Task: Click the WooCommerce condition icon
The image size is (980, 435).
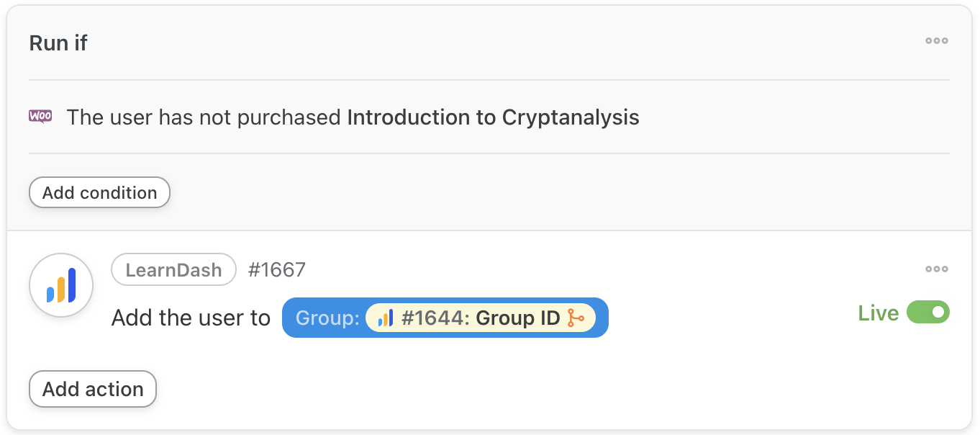Action: pos(40,117)
